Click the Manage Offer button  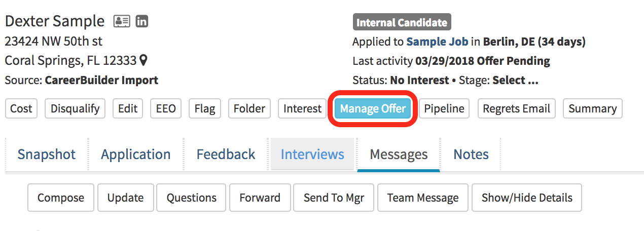point(373,108)
